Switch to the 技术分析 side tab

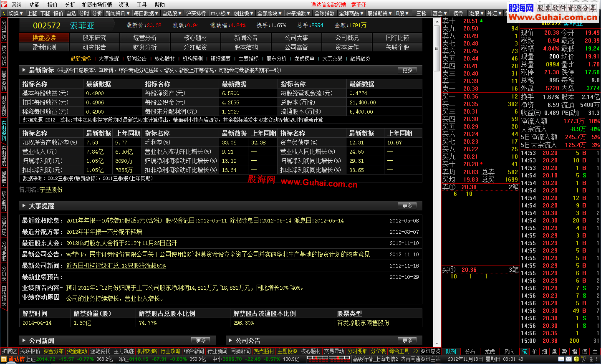[4, 56]
